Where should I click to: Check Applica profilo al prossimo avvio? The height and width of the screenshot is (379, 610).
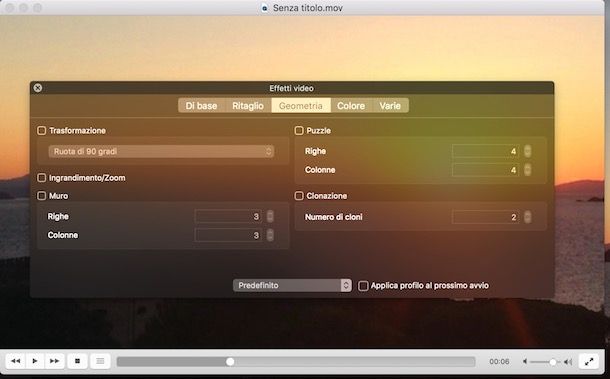coord(363,286)
